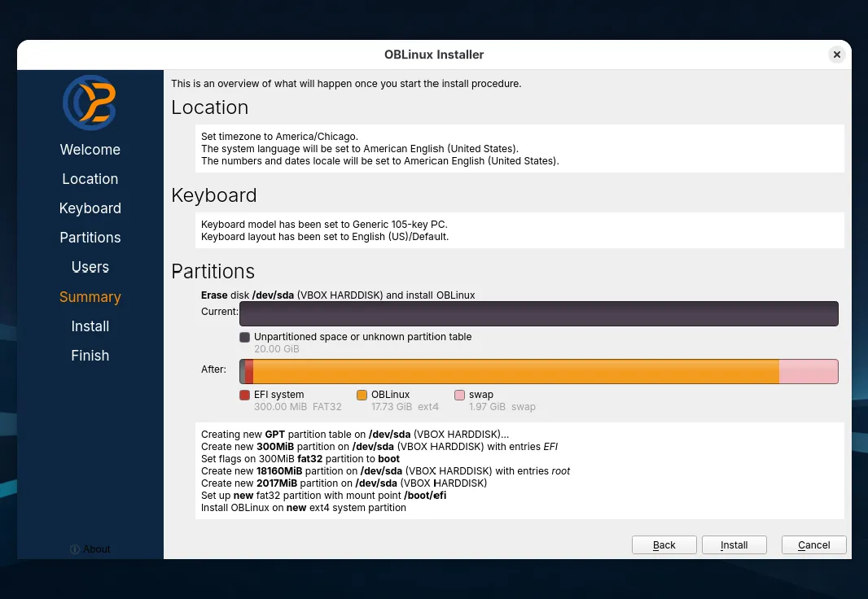Go to the Users step

point(90,267)
